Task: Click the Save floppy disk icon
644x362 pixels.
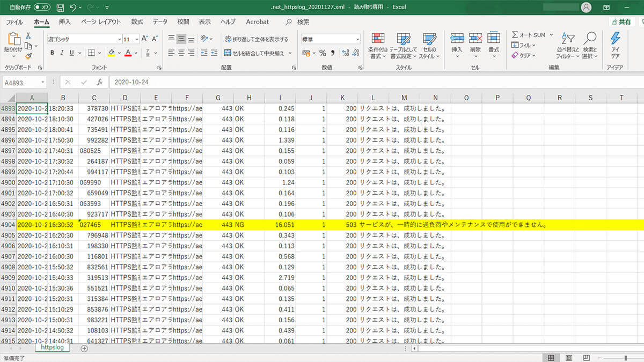Action: tap(60, 8)
